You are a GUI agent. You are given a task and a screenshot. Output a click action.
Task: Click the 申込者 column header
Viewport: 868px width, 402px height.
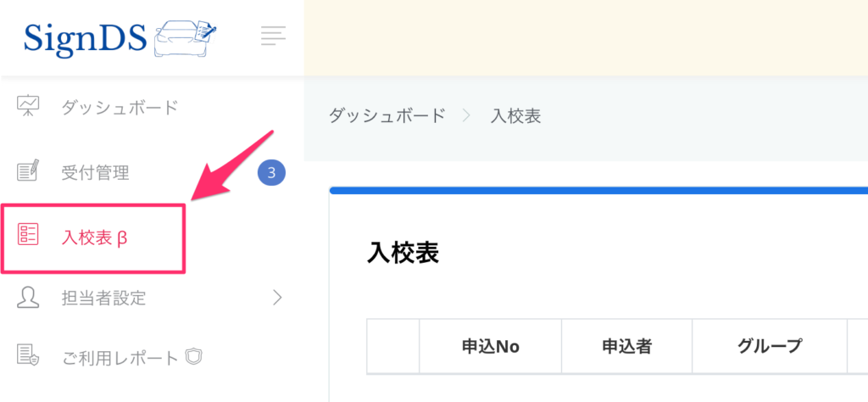[626, 346]
